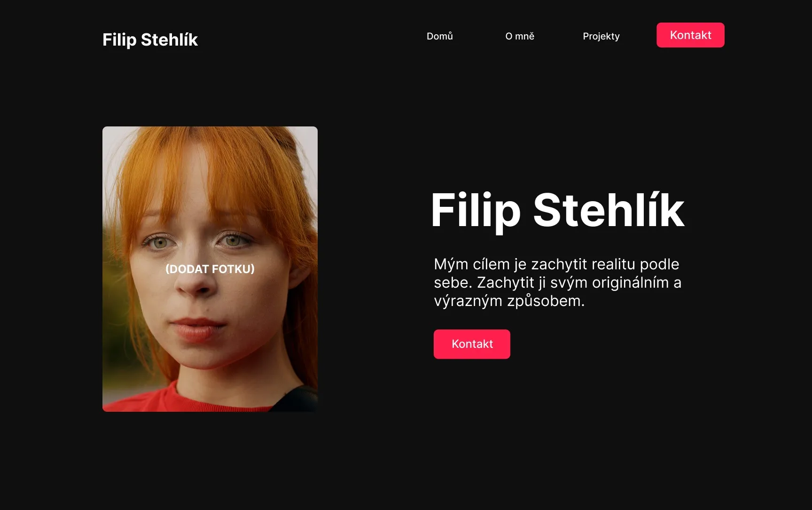This screenshot has height=510, width=812.
Task: Click the woman's left-side eye in the portrait
Action: coord(160,243)
